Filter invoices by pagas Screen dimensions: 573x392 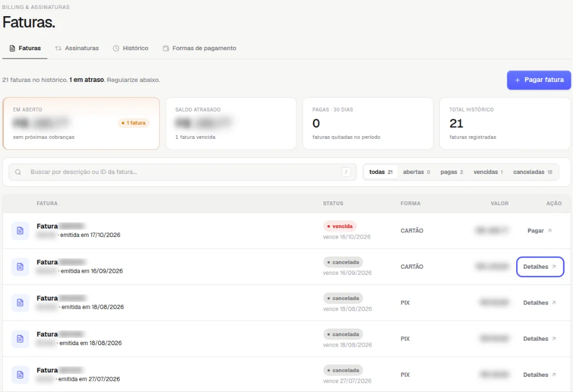coord(451,172)
